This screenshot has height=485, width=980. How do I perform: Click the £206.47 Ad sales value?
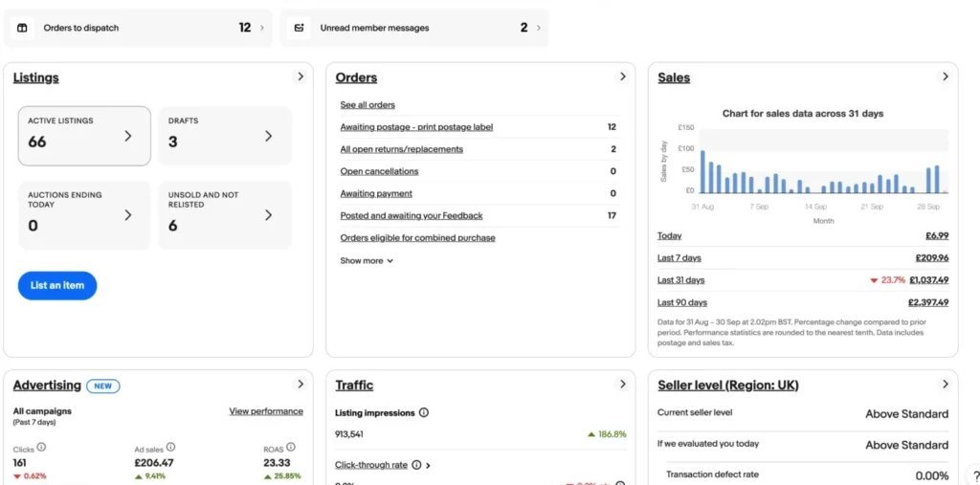coord(154,463)
